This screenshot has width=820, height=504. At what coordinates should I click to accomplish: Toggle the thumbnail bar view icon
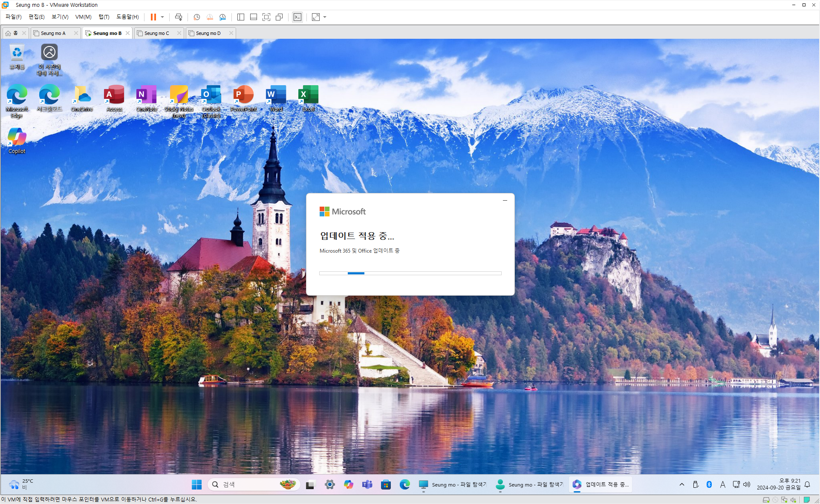click(254, 17)
